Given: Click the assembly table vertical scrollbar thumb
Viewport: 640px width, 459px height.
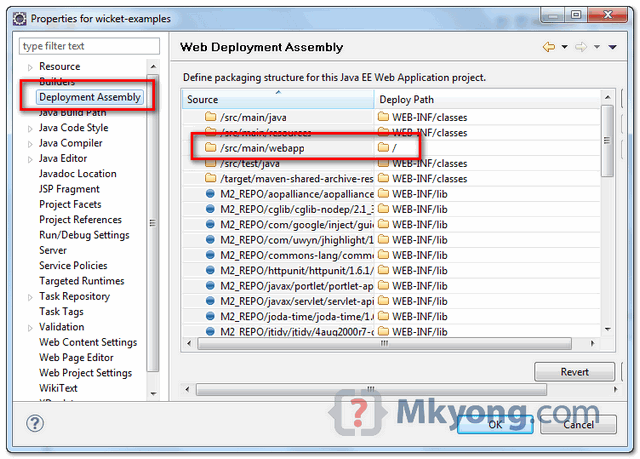Looking at the screenshot, I should 607,141.
